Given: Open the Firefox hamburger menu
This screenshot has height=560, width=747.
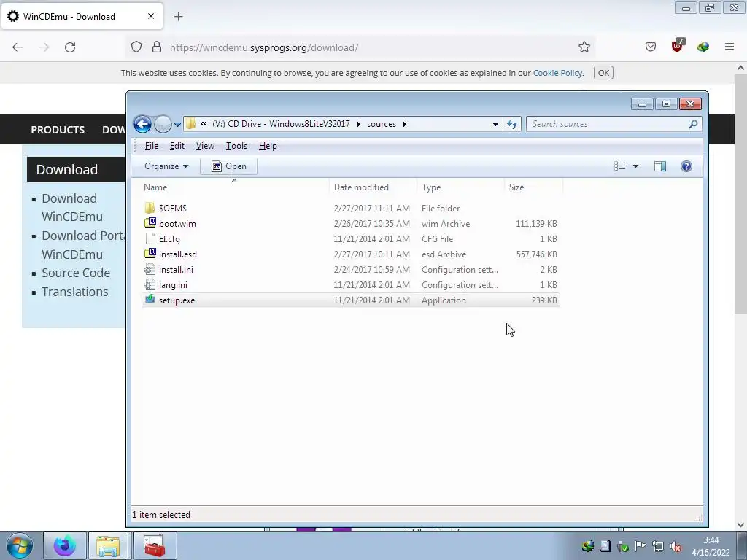Looking at the screenshot, I should (x=729, y=47).
